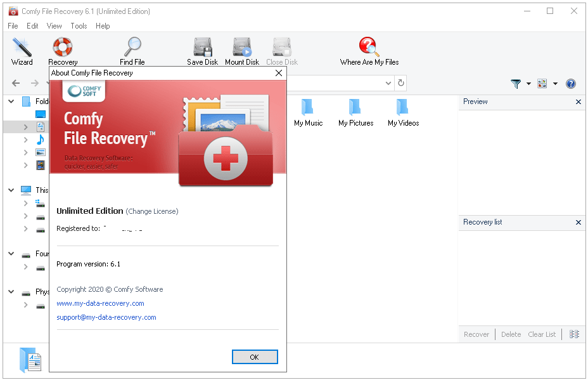This screenshot has height=380, width=588.
Task: Open the My Videos folder
Action: [403, 113]
